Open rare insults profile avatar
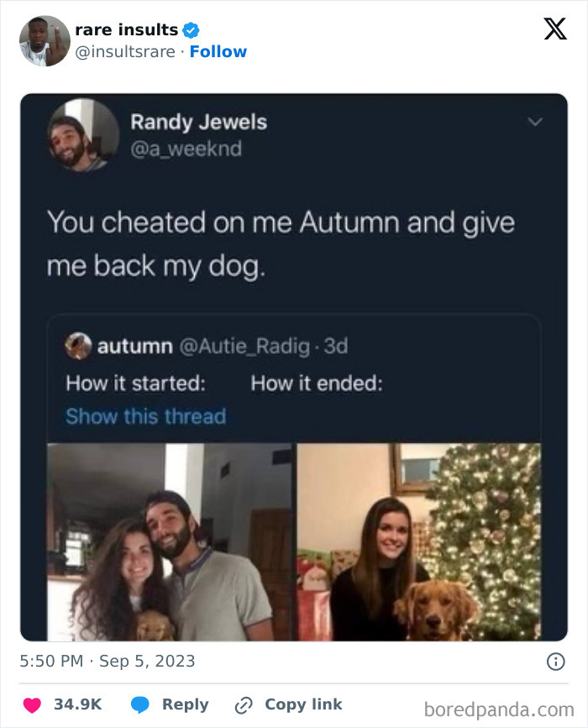Screen dimensions: 588x728 pos(45,41)
